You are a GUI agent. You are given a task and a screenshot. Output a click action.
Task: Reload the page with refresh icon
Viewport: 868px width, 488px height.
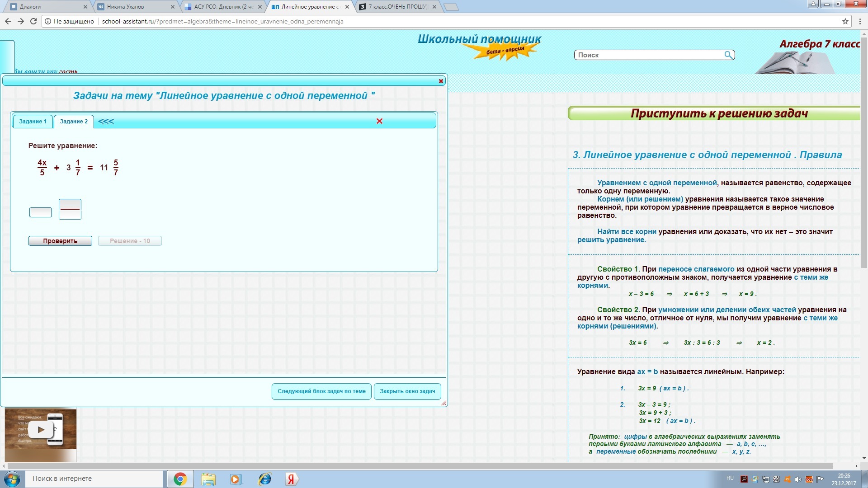(x=33, y=21)
